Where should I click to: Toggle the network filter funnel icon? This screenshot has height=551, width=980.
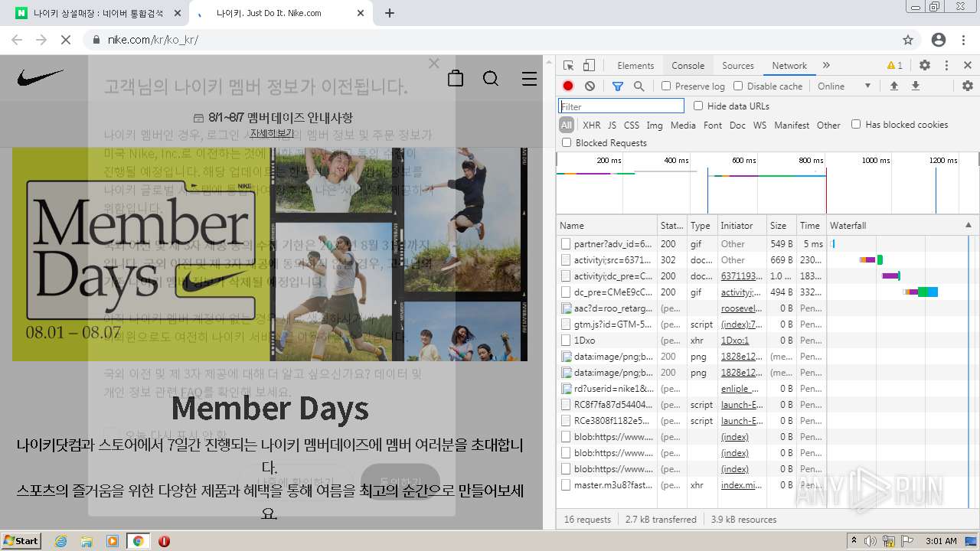[618, 86]
